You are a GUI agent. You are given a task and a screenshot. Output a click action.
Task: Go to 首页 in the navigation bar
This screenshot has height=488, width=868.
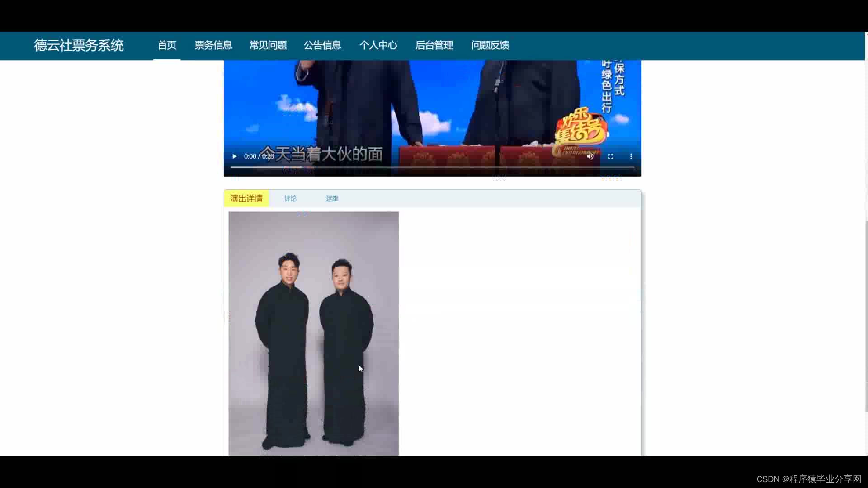click(x=167, y=45)
